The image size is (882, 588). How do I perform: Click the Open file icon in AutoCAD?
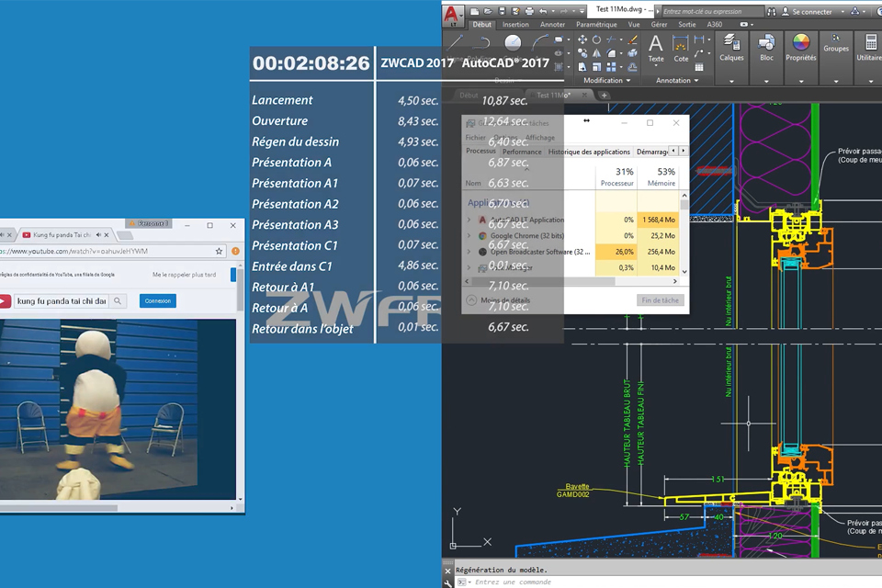488,11
